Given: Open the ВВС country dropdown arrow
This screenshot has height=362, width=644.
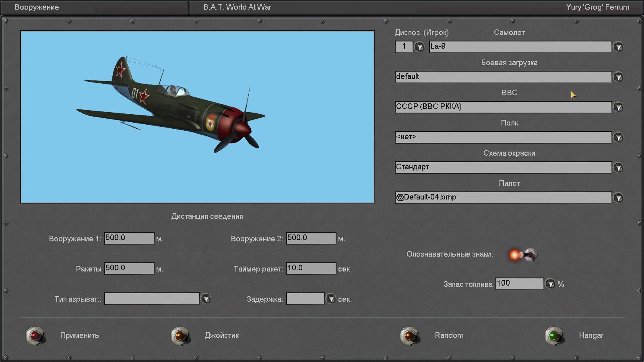Looking at the screenshot, I should point(618,107).
